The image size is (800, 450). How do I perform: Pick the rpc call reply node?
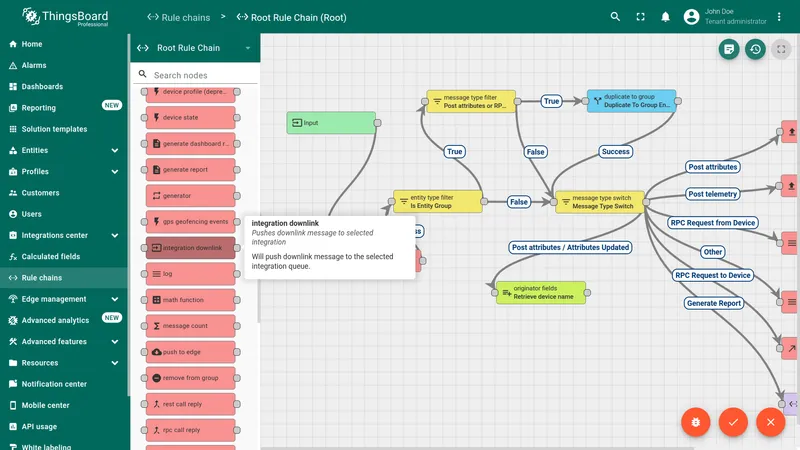(190, 430)
